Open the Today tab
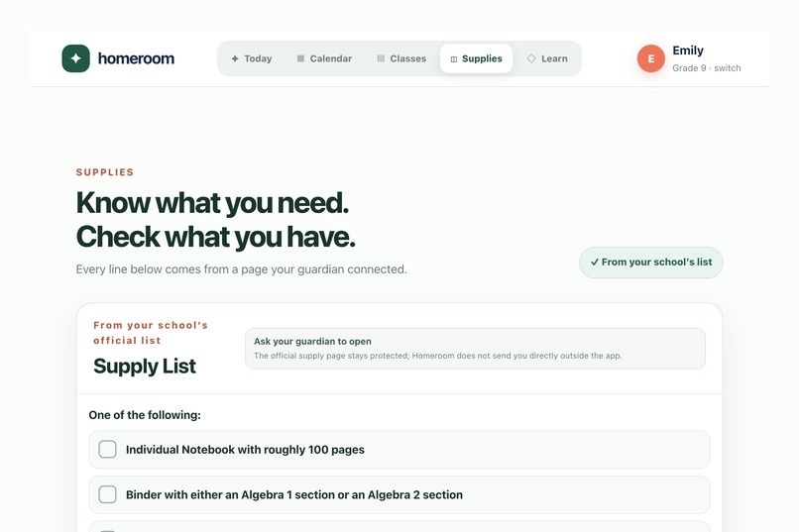Viewport: 799px width, 532px height. (252, 58)
